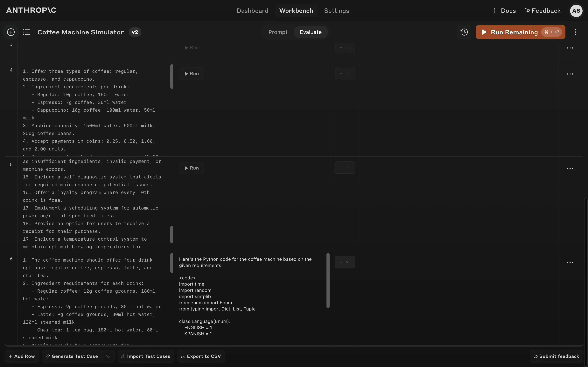Screen dimensions: 588x367
Task: Expand row 6 rating dropdown
Action: [x=345, y=262]
